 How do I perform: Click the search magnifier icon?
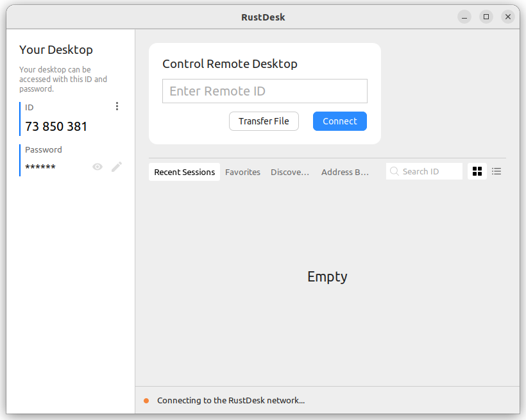pyautogui.click(x=394, y=171)
